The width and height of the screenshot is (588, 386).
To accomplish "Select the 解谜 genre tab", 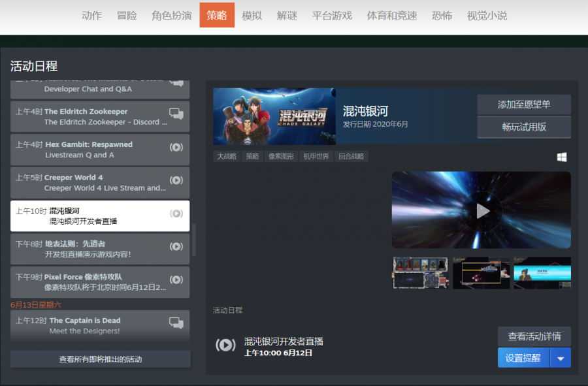I will coord(287,16).
